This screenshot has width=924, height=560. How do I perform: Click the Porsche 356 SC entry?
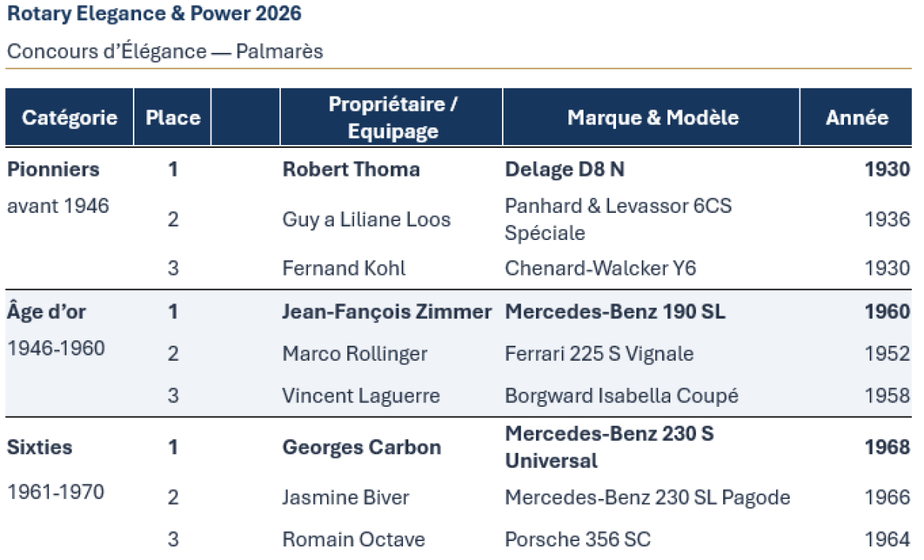577,540
